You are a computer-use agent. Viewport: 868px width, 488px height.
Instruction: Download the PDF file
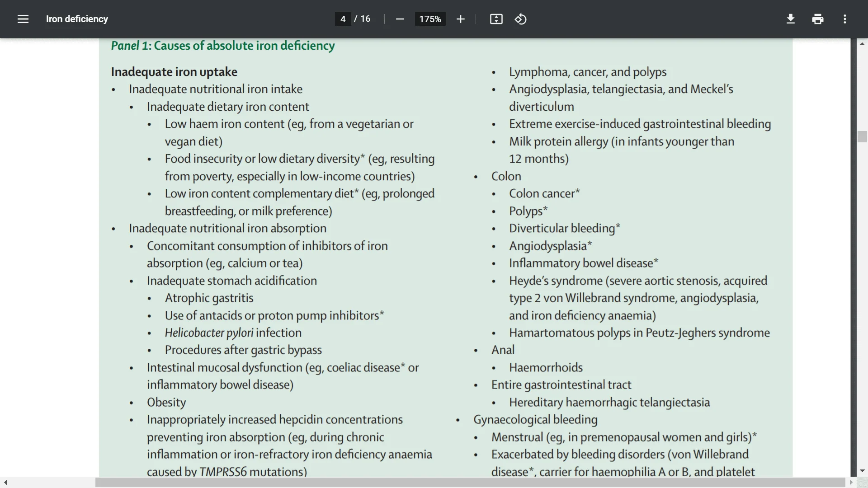coord(790,19)
